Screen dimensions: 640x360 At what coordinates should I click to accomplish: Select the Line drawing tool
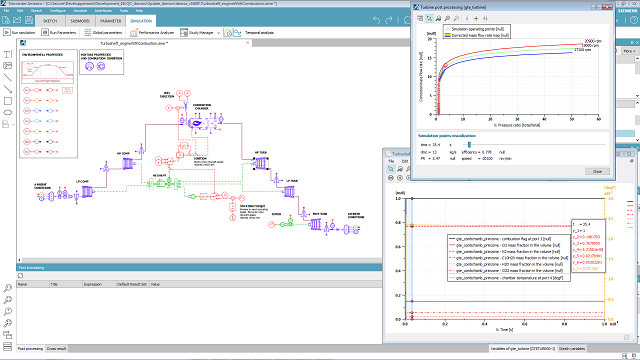pos(7,77)
